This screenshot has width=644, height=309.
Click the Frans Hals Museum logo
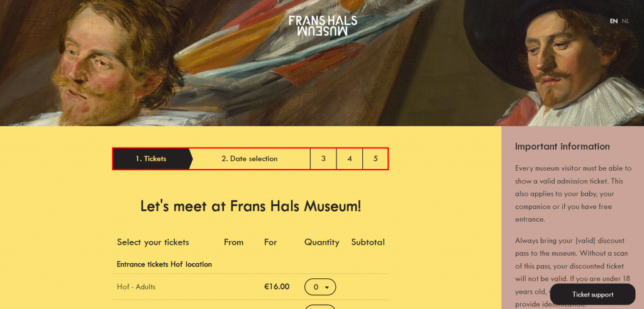323,26
